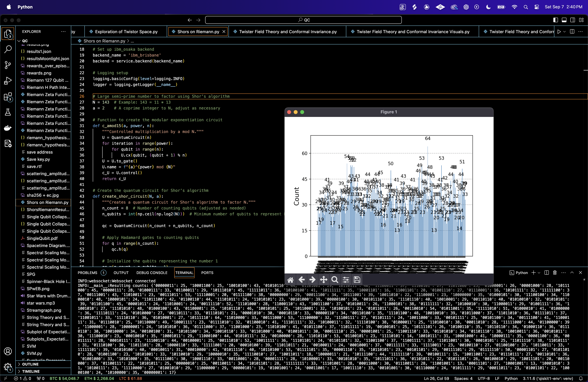This screenshot has width=588, height=382.
Task: Add a new terminal with plus
Action: pyautogui.click(x=533, y=273)
